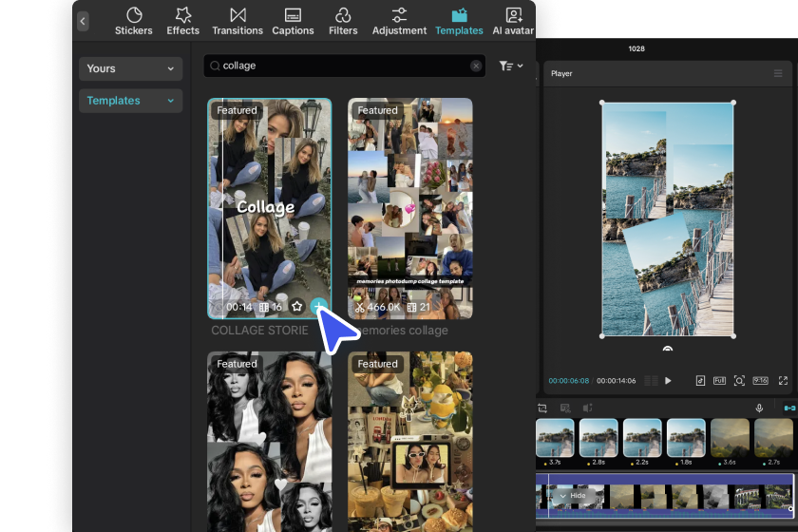The image size is (798, 532).
Task: Open the template filter dropdown
Action: point(511,66)
